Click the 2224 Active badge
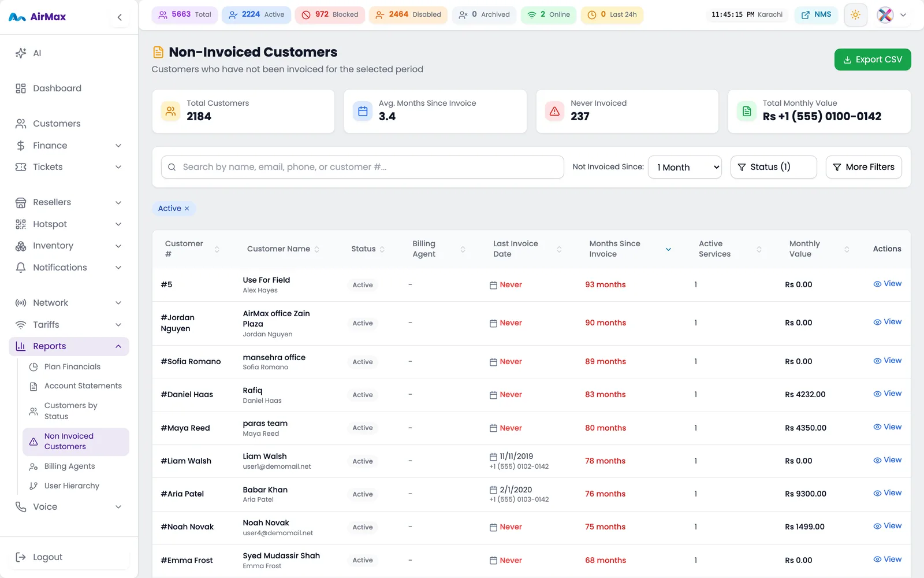This screenshot has height=578, width=924. pyautogui.click(x=256, y=14)
